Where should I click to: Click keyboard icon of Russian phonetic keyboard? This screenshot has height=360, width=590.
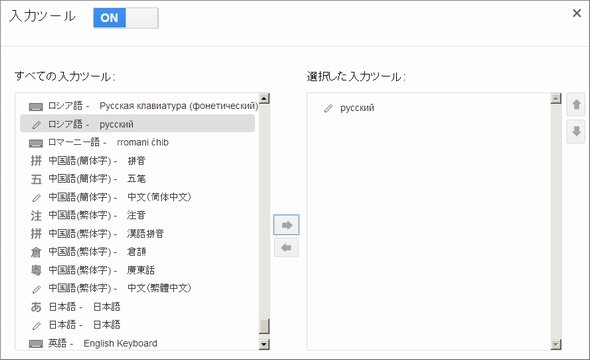click(x=36, y=107)
